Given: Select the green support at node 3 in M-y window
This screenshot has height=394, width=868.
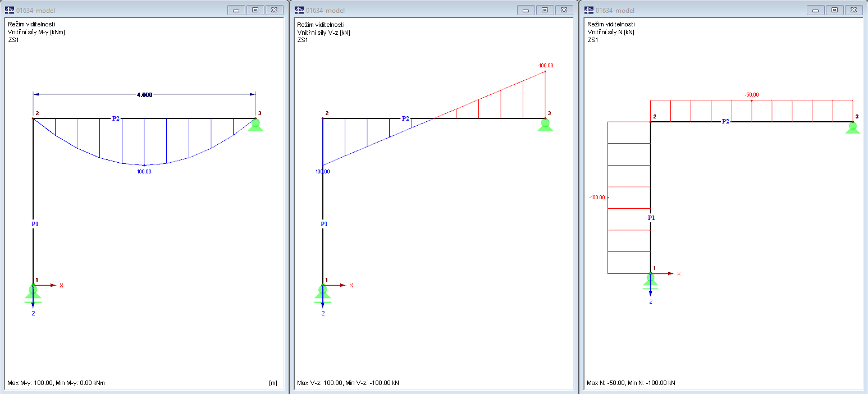Looking at the screenshot, I should [256, 125].
